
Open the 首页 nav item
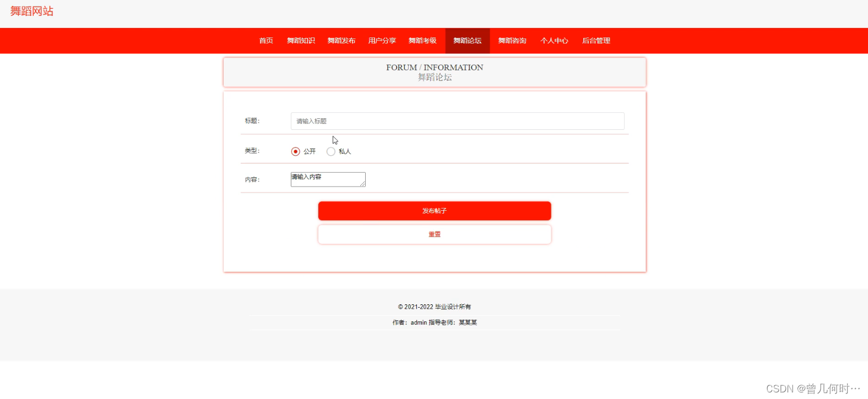(x=266, y=41)
